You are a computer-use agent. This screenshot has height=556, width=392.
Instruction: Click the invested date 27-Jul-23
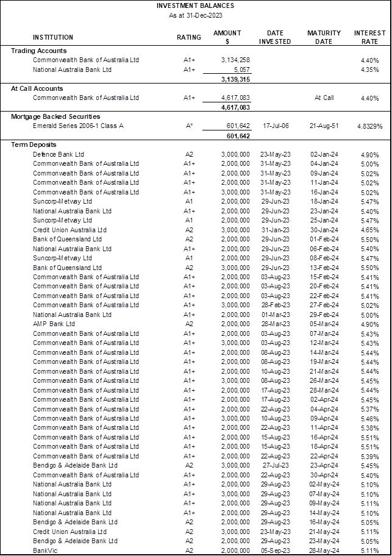276,466
